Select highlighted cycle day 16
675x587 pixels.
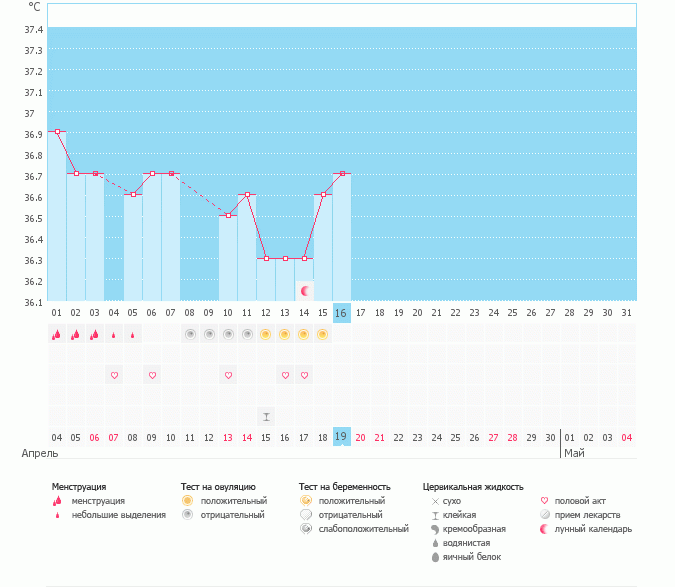(x=342, y=313)
